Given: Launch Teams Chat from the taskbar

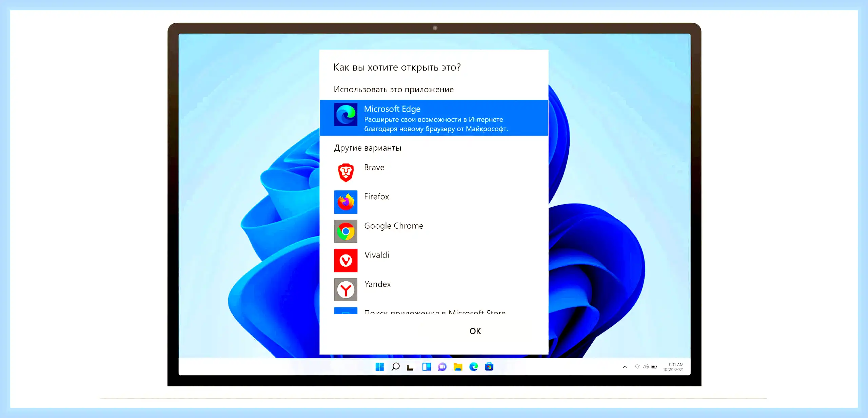Looking at the screenshot, I should (442, 367).
